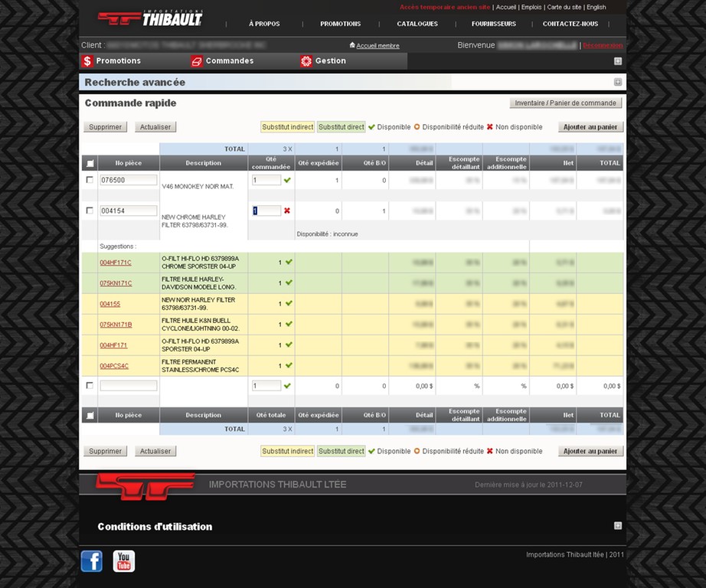706x588 pixels.
Task: Open the PROMOTIONS main menu item
Action: point(341,24)
